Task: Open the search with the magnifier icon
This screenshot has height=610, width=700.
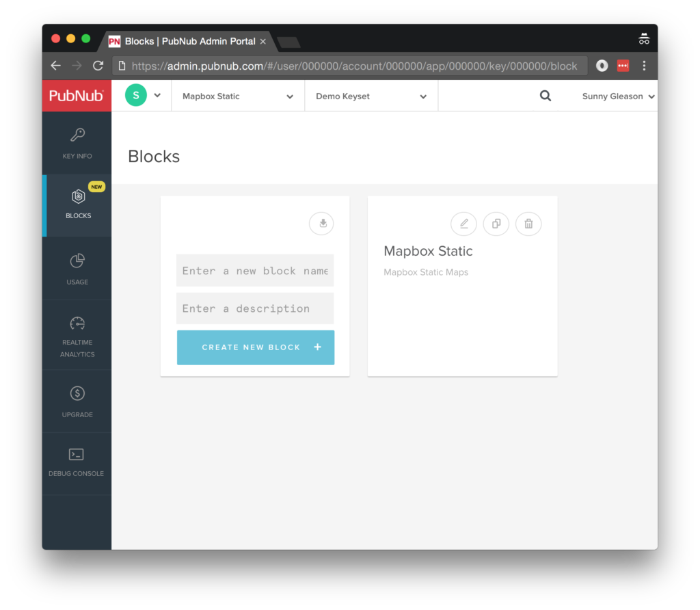Action: (x=545, y=96)
